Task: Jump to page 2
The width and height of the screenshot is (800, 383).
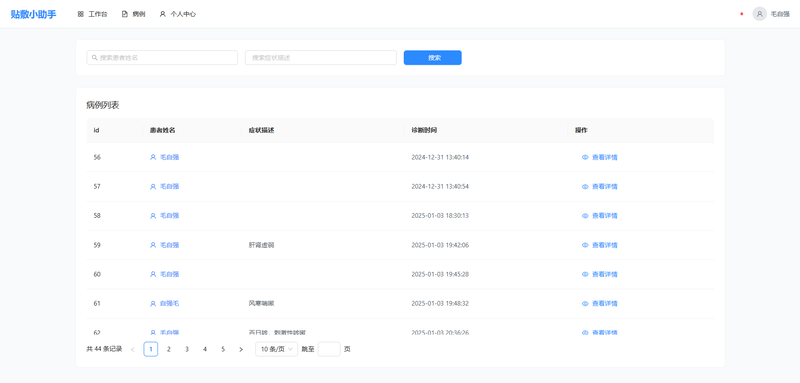Action: click(x=169, y=349)
